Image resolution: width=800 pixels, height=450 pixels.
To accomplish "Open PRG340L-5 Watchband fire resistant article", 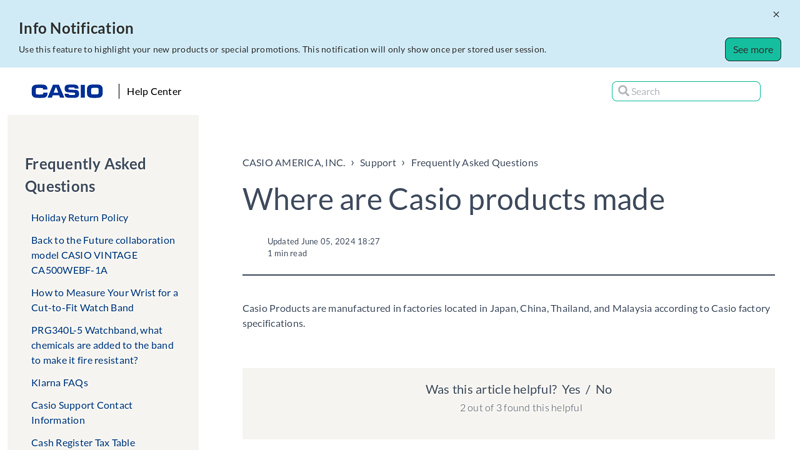I will click(102, 345).
